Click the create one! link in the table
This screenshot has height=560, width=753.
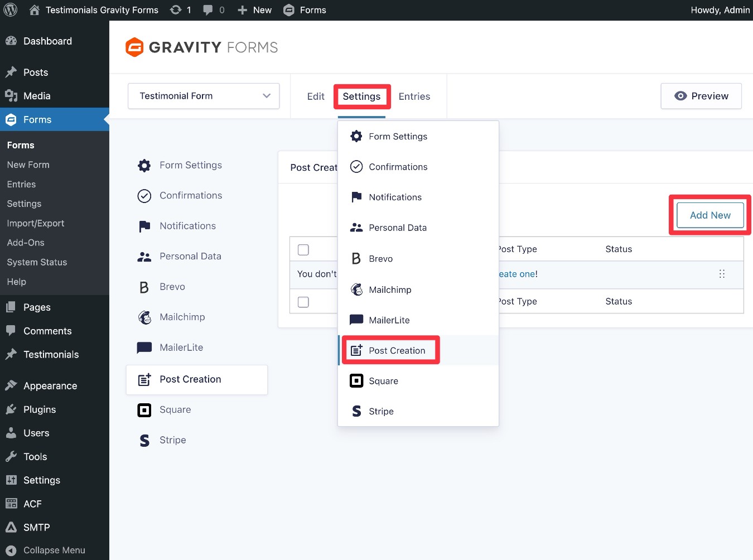[x=520, y=274]
